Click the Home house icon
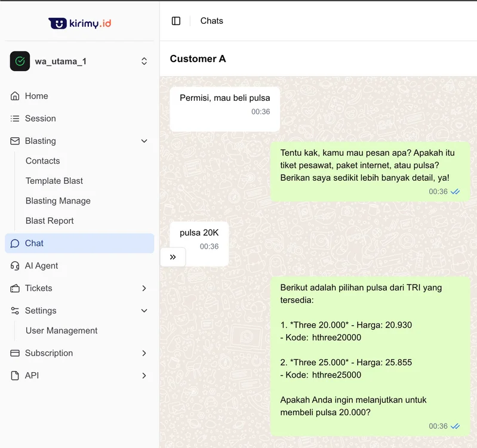 coord(15,96)
